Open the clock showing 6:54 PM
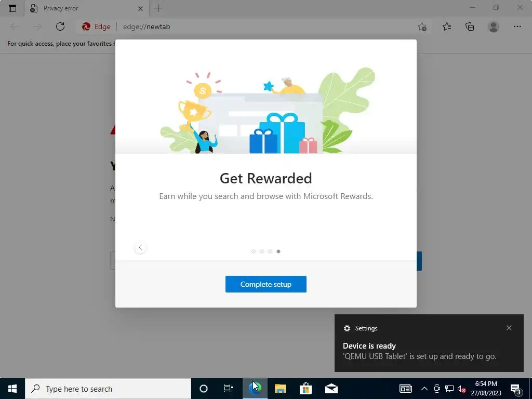The image size is (532, 399). tap(486, 389)
